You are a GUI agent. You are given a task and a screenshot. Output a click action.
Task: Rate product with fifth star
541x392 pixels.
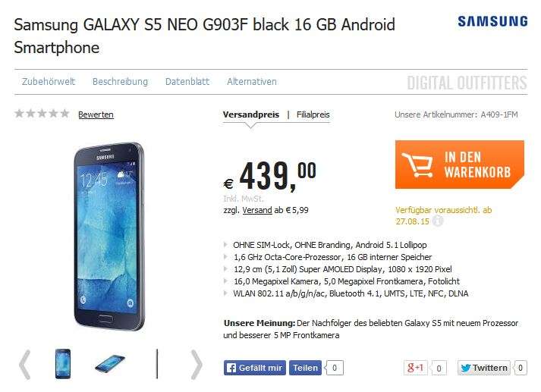click(64, 114)
